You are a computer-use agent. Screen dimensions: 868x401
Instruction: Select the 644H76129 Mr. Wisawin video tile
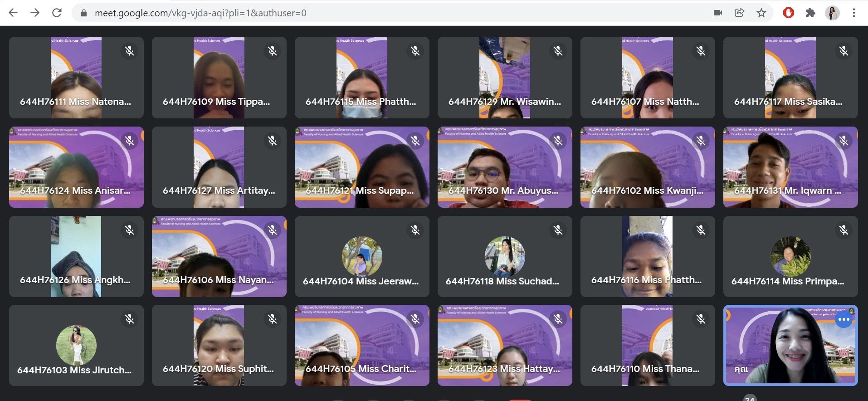click(504, 77)
